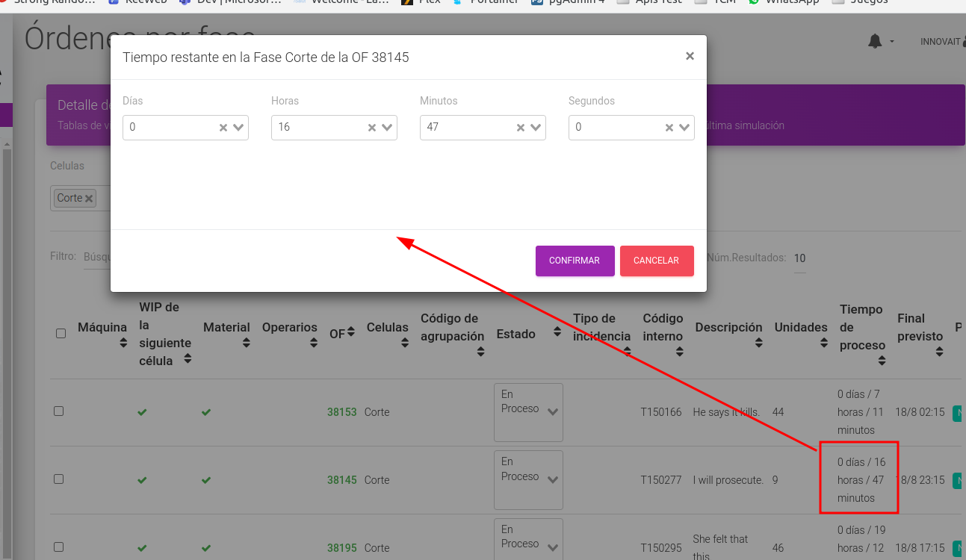Click internal code T150166
966x560 pixels.
click(x=661, y=412)
